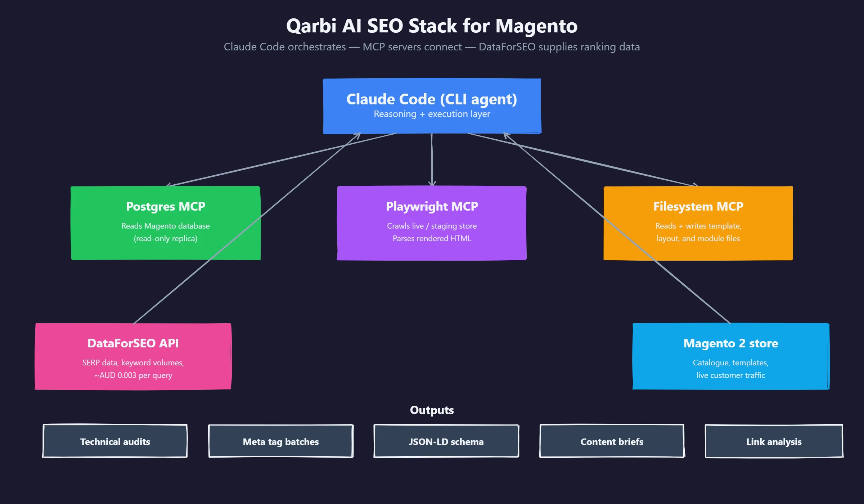
Task: Click the subtitle starting 'Claude Code orchestrates'
Action: (432, 47)
